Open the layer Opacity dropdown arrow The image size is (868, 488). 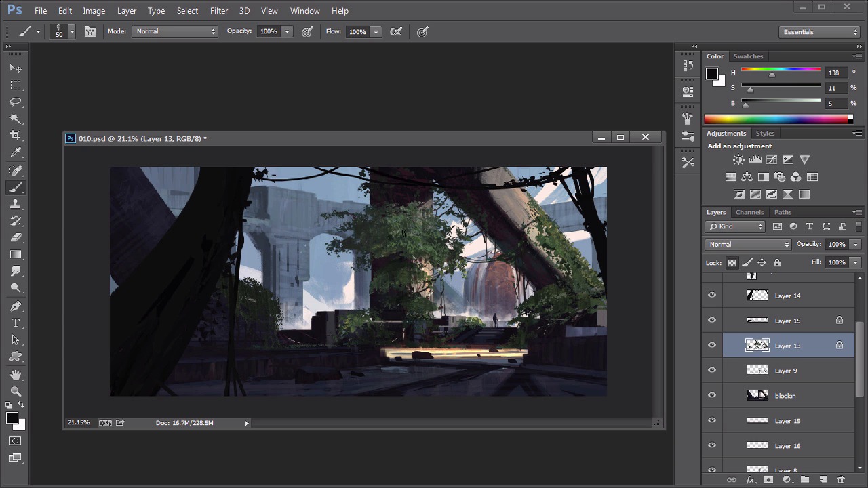[x=855, y=244]
